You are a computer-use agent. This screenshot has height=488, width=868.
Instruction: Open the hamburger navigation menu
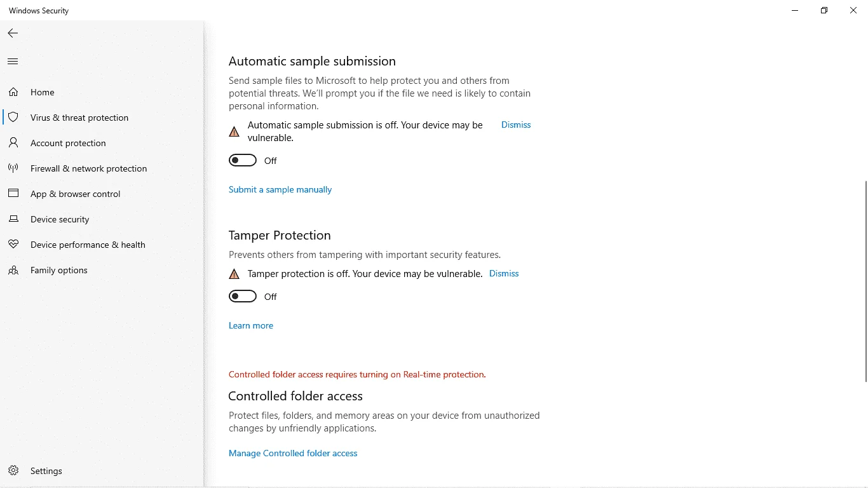13,62
